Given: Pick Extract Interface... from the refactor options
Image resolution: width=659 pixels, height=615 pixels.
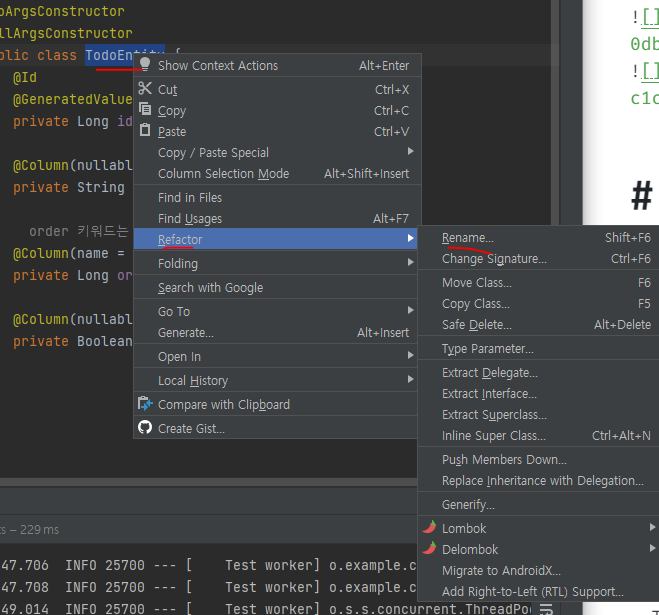Looking at the screenshot, I should pos(489,393).
